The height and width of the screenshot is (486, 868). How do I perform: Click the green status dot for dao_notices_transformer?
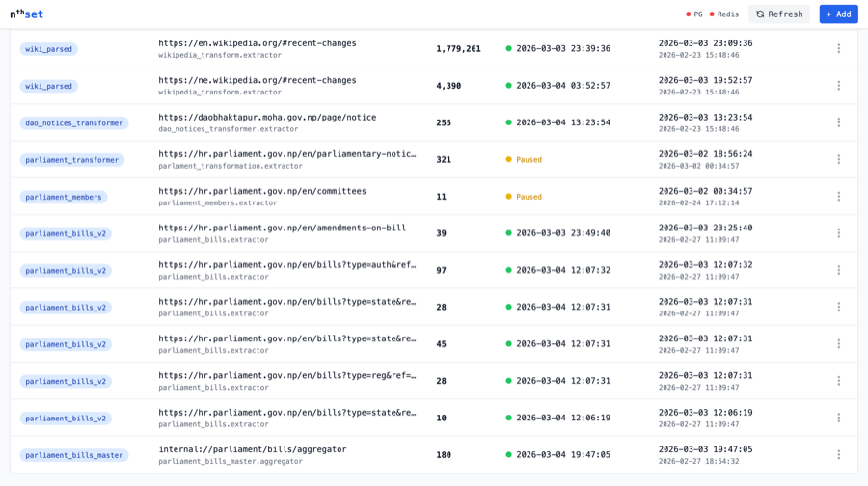click(509, 122)
